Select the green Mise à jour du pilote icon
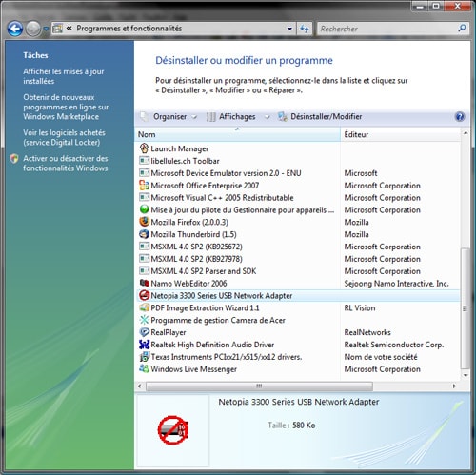Screen dimensions: 476x475 (144, 209)
